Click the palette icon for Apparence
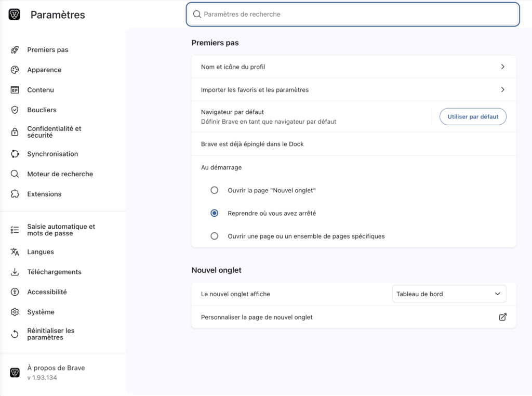Viewport: 532px width, 396px height. [x=15, y=70]
